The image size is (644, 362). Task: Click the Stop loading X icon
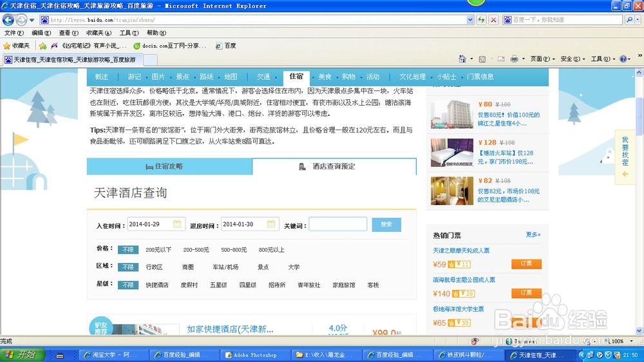tap(494, 20)
